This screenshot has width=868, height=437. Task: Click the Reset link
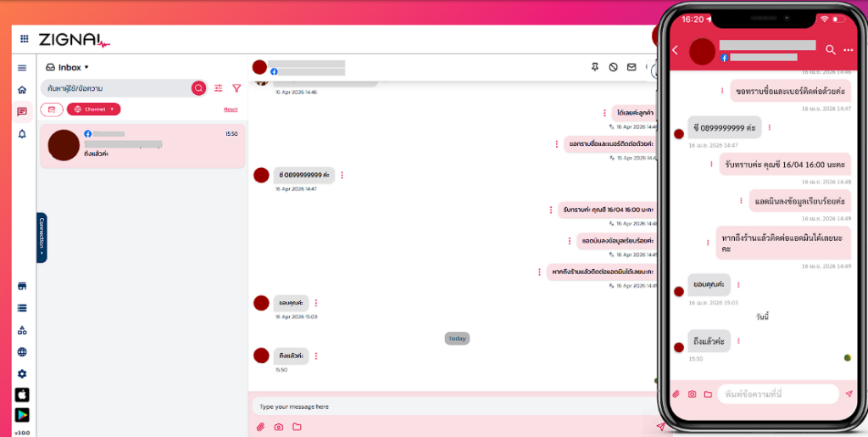click(231, 109)
